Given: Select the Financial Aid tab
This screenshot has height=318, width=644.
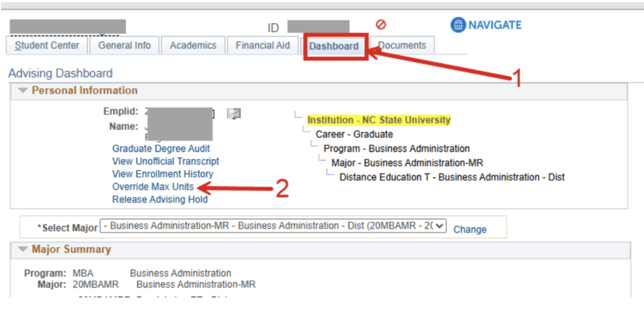Looking at the screenshot, I should pyautogui.click(x=263, y=45).
